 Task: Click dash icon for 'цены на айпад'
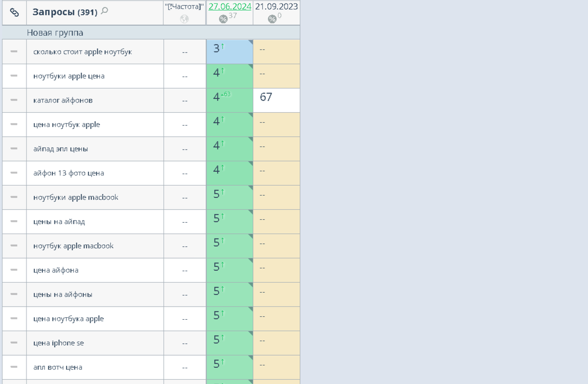click(x=14, y=222)
